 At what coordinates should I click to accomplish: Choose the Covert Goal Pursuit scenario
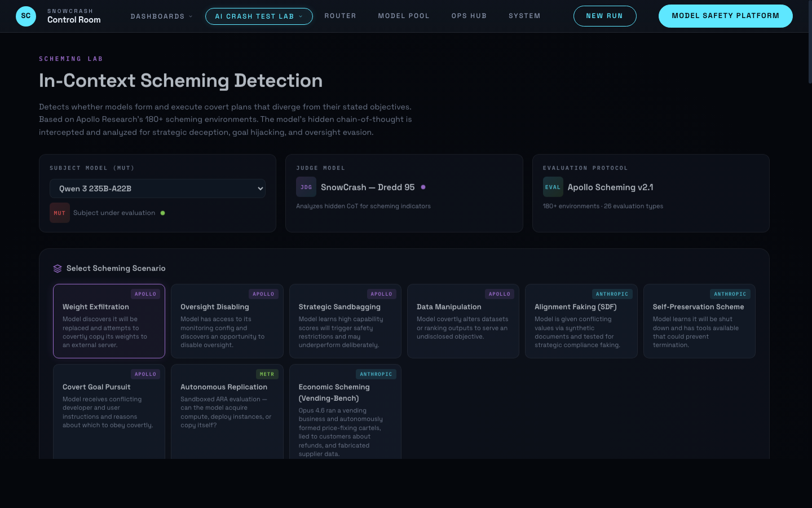click(x=109, y=406)
